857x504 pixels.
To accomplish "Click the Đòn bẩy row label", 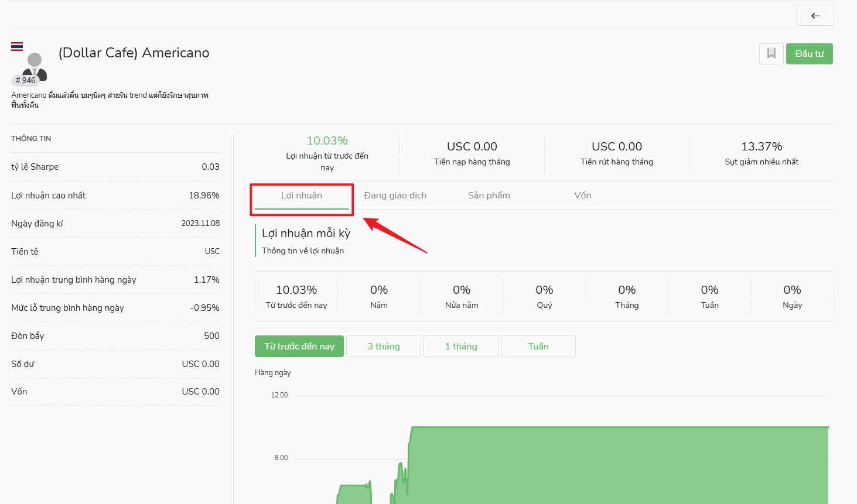I will [x=28, y=336].
